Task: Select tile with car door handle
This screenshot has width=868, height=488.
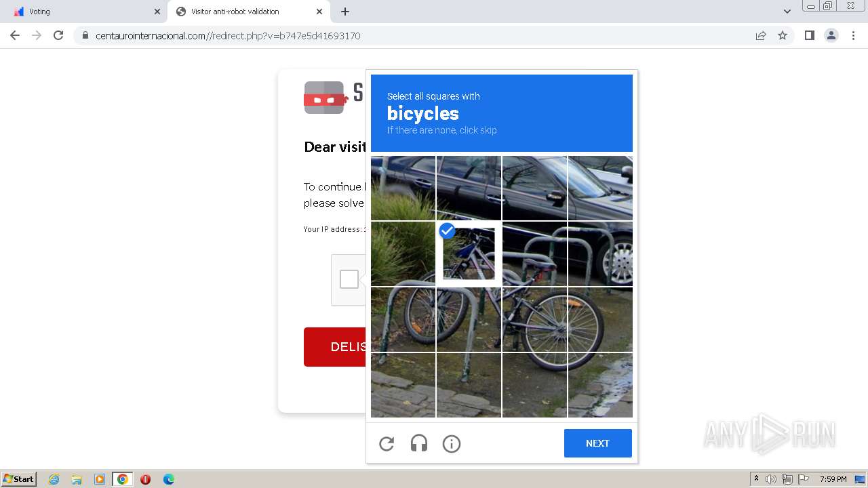Action: pos(469,188)
